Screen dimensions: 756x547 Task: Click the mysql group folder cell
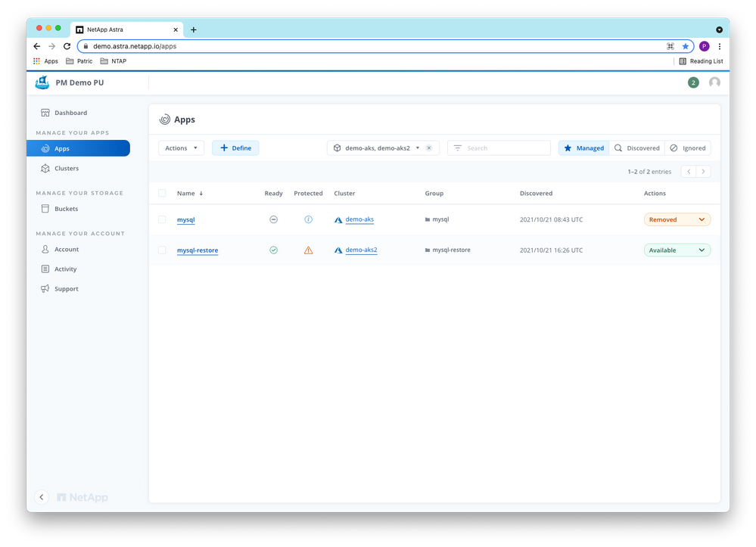click(437, 219)
